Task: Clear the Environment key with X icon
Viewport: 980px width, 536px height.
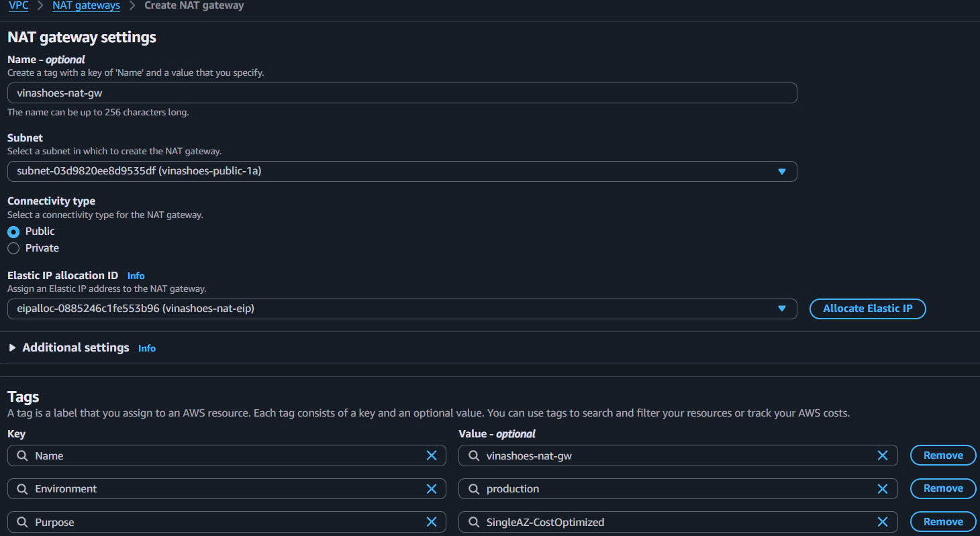Action: pos(432,489)
